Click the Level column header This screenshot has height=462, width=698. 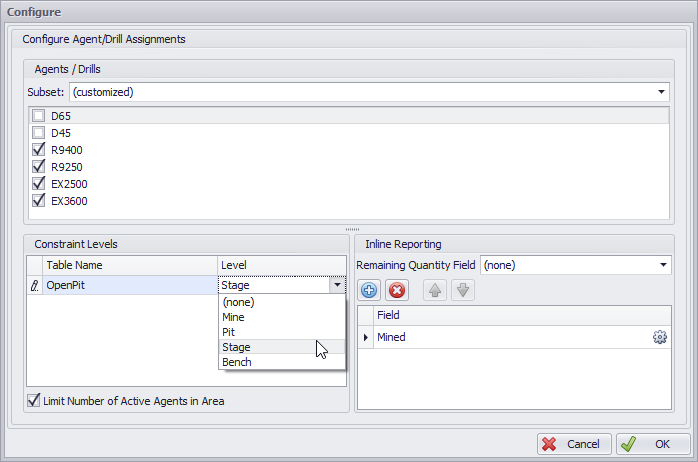(282, 265)
